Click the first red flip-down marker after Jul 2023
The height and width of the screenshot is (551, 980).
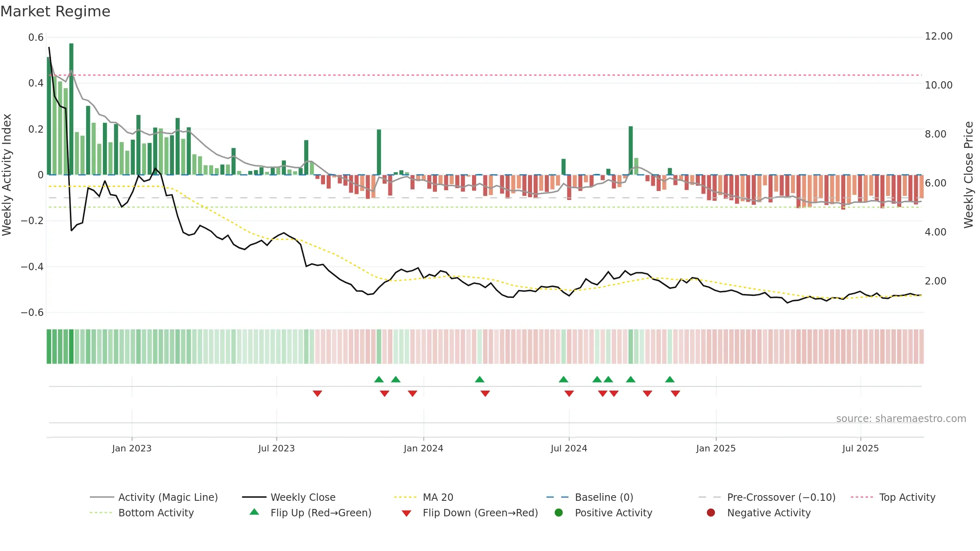(x=317, y=393)
